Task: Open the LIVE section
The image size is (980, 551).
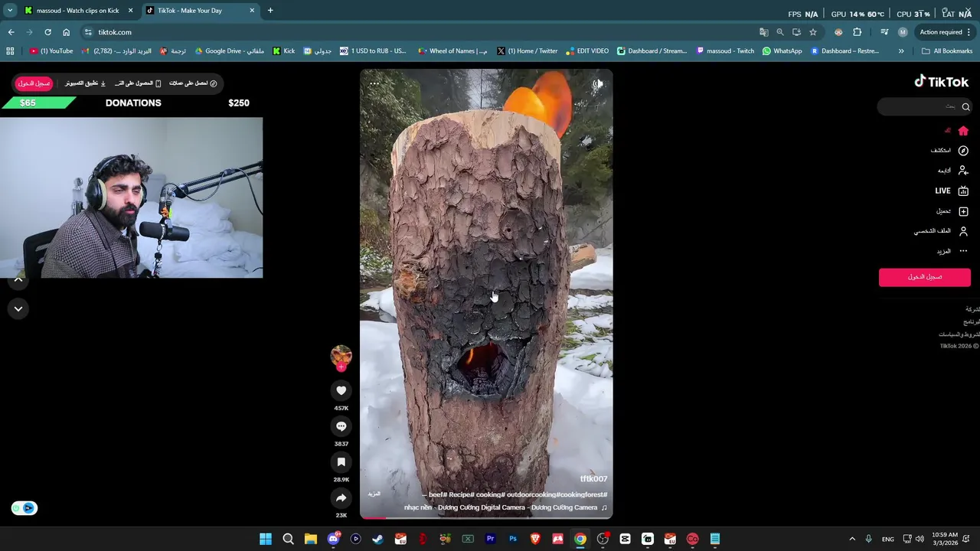Action: click(952, 191)
